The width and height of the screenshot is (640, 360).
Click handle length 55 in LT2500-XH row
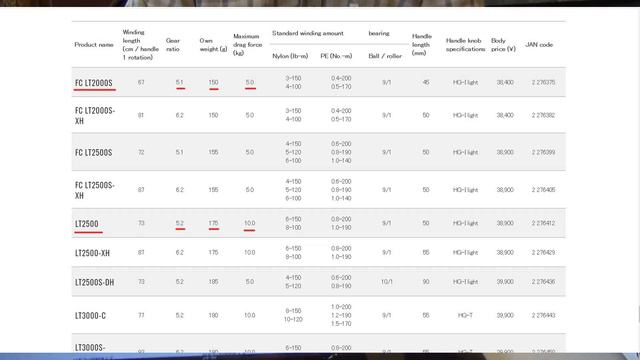pyautogui.click(x=426, y=252)
